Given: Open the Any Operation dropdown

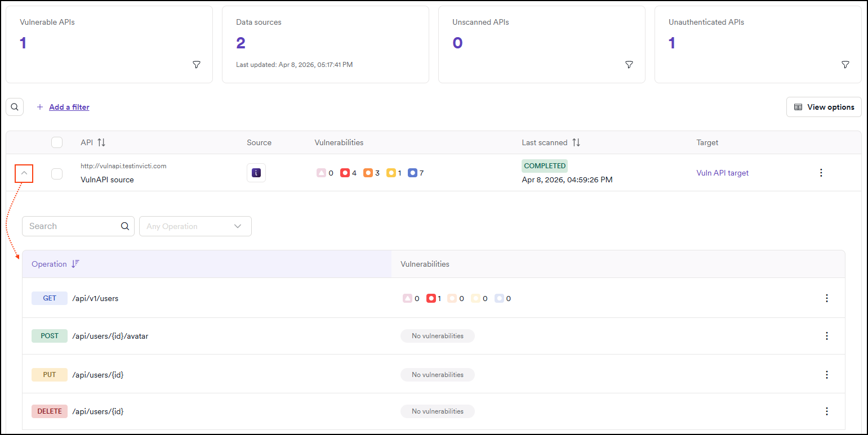Looking at the screenshot, I should [x=195, y=226].
